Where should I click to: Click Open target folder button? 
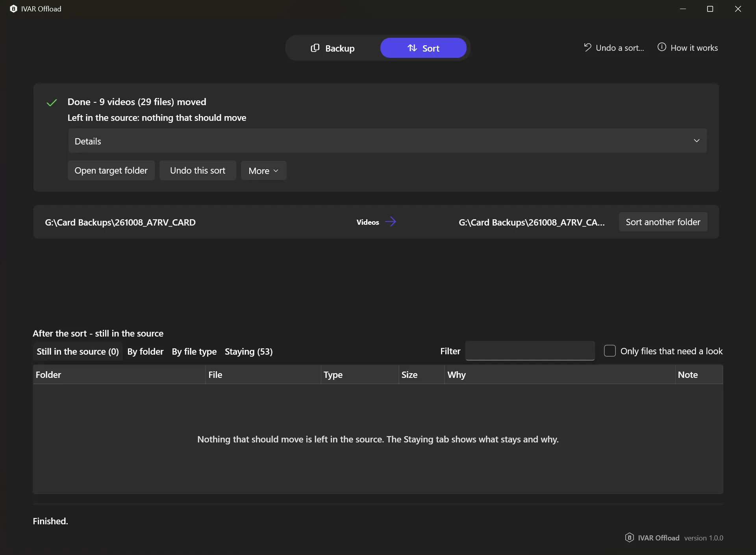tap(111, 170)
